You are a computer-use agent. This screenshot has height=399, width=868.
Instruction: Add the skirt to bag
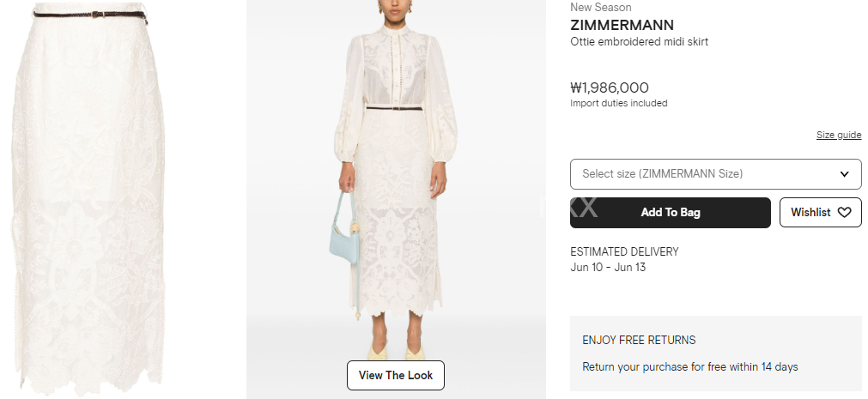[x=671, y=213]
